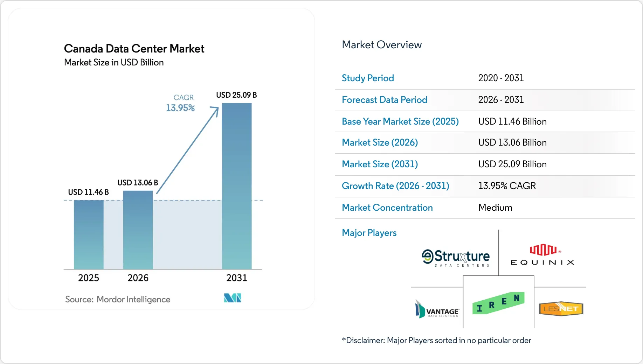The height and width of the screenshot is (364, 643).
Task: Click the 'Market Size (2026)' label
Action: point(380,142)
